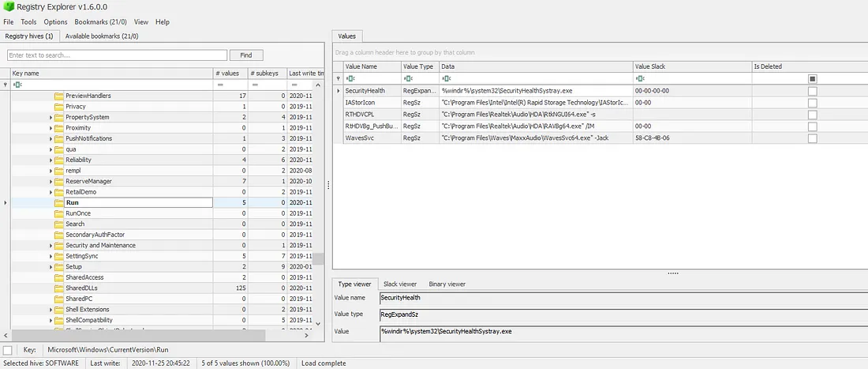Sort by the Data column header
This screenshot has width=868, height=369.
point(536,66)
